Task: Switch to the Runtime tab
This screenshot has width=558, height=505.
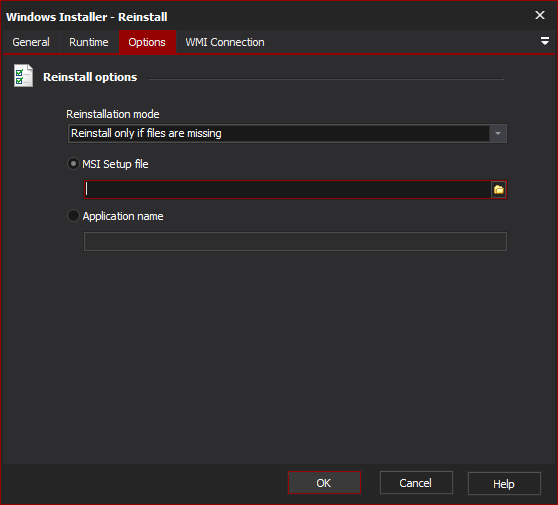Action: coord(89,42)
